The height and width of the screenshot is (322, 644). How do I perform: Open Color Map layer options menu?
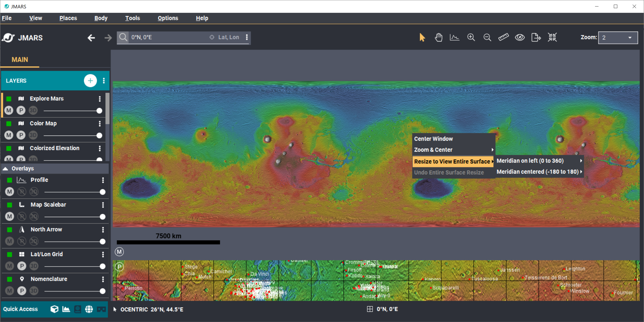point(100,123)
